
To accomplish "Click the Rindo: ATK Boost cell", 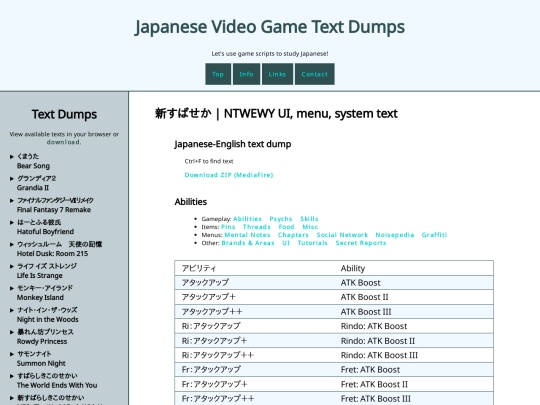I will 414,326.
